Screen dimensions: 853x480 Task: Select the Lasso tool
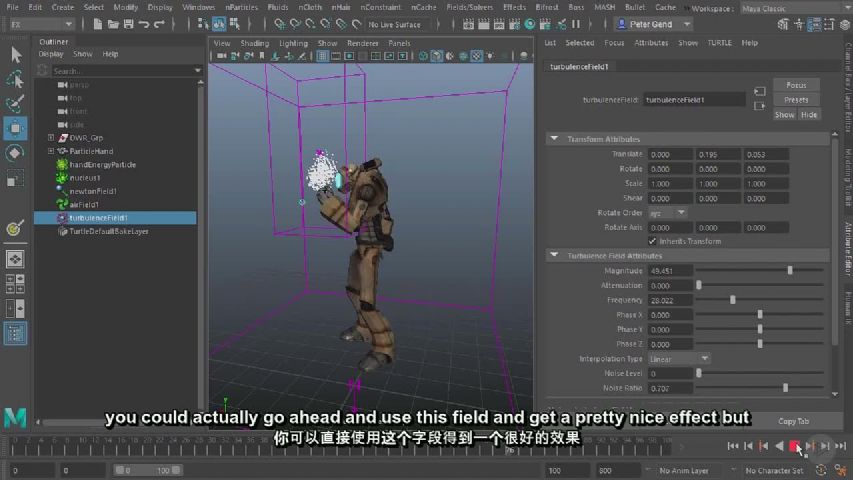[x=15, y=79]
